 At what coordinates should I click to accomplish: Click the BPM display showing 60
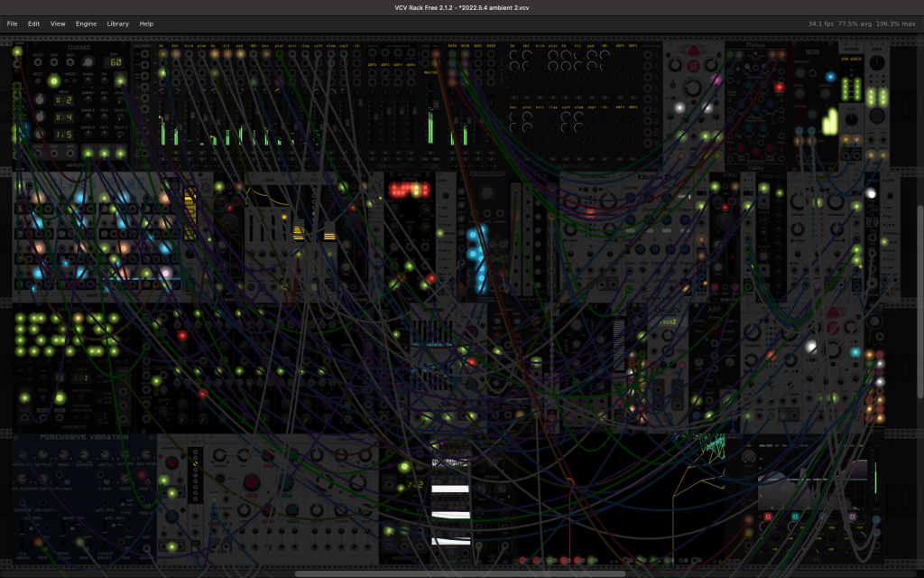[x=113, y=62]
